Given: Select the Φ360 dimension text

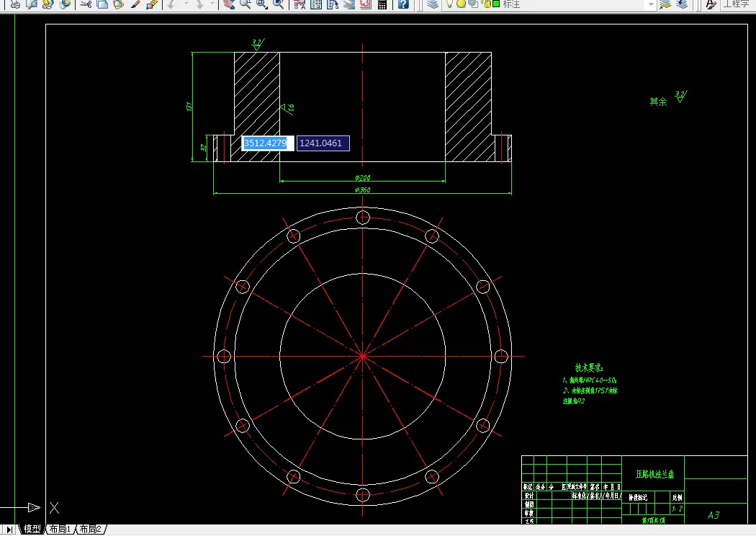Looking at the screenshot, I should (x=363, y=189).
